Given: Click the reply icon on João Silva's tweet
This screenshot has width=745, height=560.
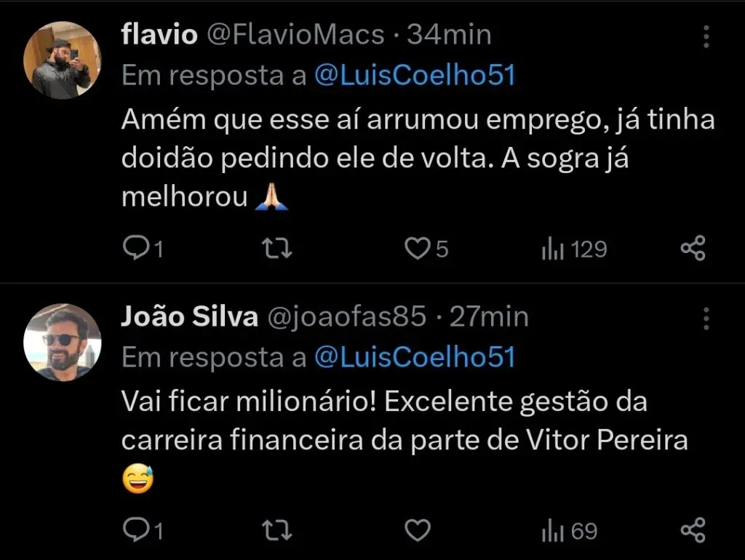Looking at the screenshot, I should (x=138, y=530).
